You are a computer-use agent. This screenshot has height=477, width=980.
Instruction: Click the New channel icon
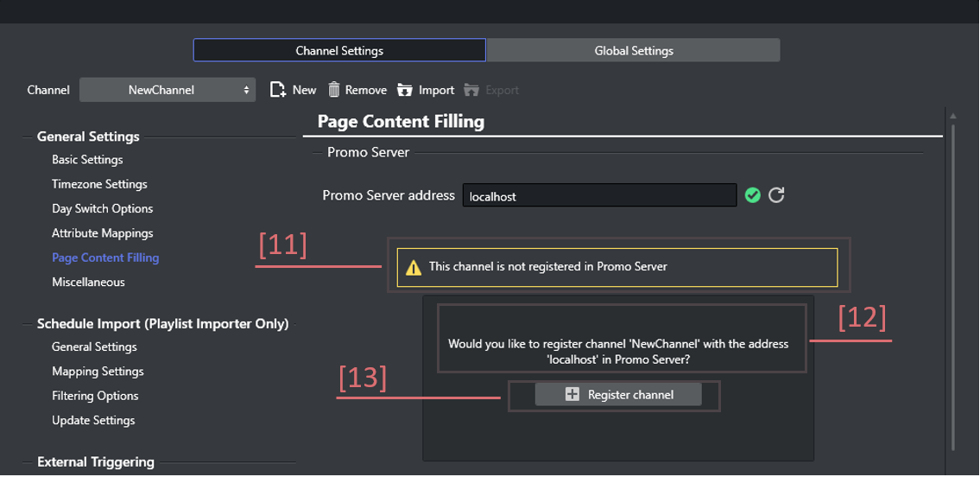(278, 90)
